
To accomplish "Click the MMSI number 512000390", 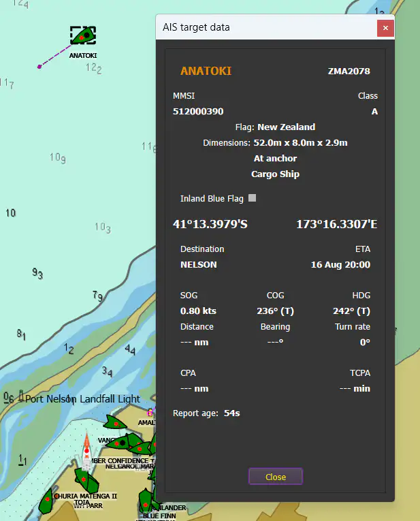I will [x=198, y=112].
